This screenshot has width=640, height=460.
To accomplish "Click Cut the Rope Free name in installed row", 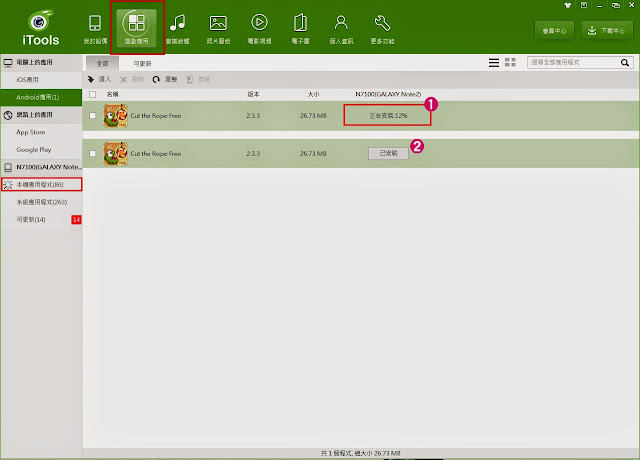I will [156, 154].
